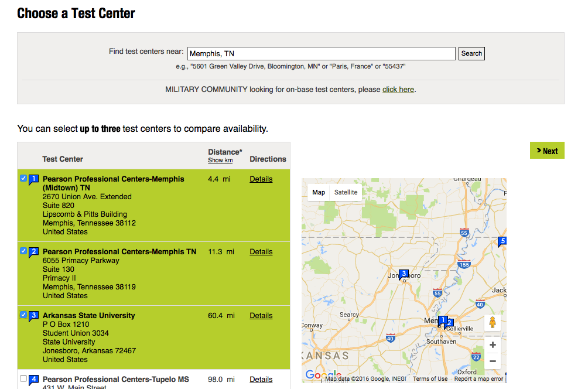
Task: Click the Pegman street view icon
Action: [x=492, y=322]
